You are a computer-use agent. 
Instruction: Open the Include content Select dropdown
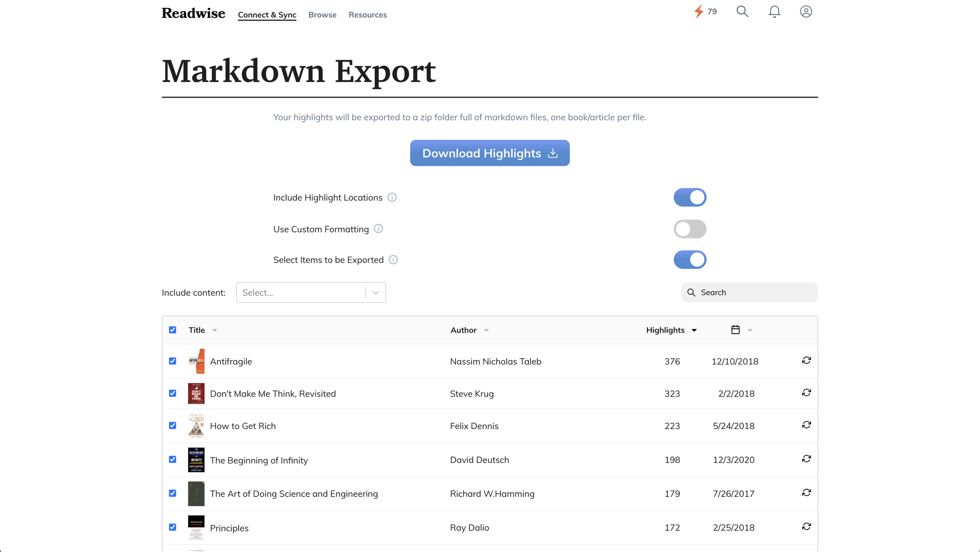pos(311,292)
